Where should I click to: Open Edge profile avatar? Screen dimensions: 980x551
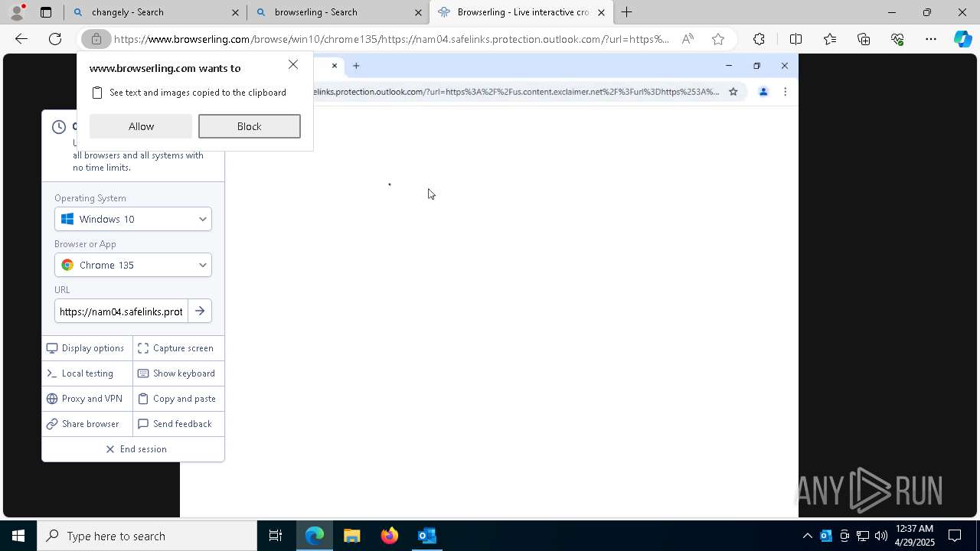point(17,12)
